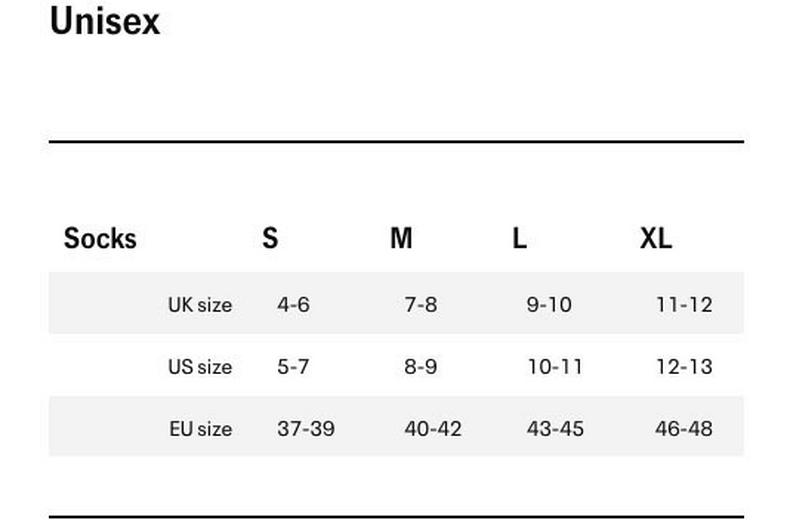Click the EU 40-42 size cell
Image resolution: width=789 pixels, height=520 pixels.
433,429
